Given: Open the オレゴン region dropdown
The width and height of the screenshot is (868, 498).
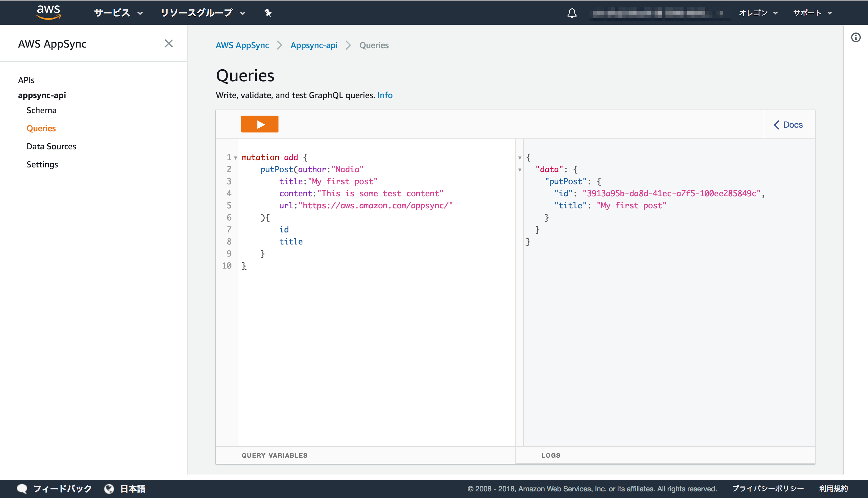Looking at the screenshot, I should (x=758, y=13).
